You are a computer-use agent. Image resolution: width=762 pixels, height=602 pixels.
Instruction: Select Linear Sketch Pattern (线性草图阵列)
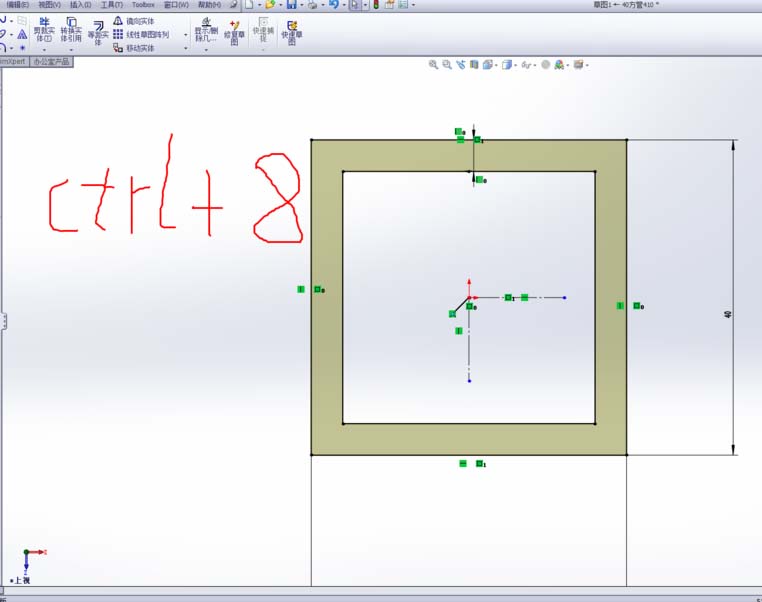141,34
